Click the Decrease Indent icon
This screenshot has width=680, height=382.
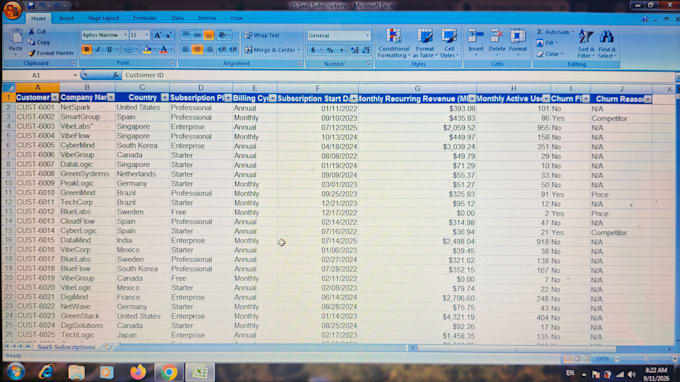point(222,49)
